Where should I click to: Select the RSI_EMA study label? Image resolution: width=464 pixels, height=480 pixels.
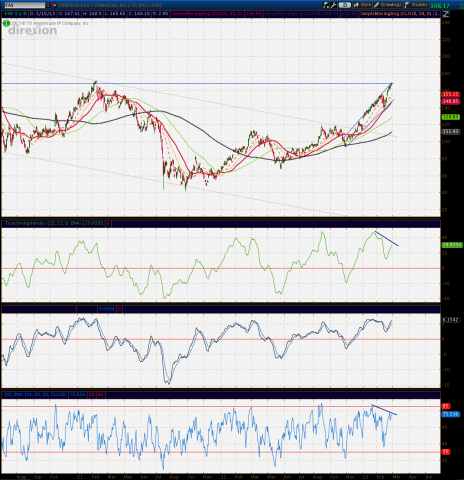pyautogui.click(x=36, y=394)
